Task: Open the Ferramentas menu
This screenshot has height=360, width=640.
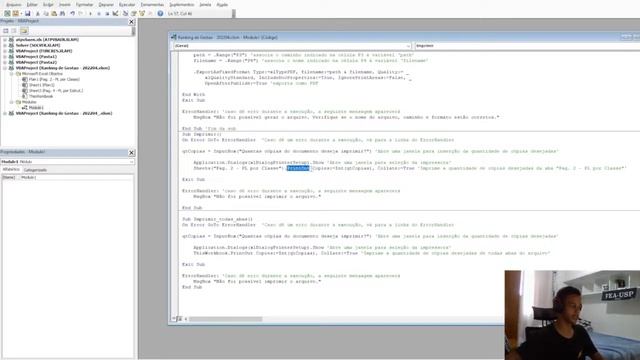Action: tap(152, 4)
